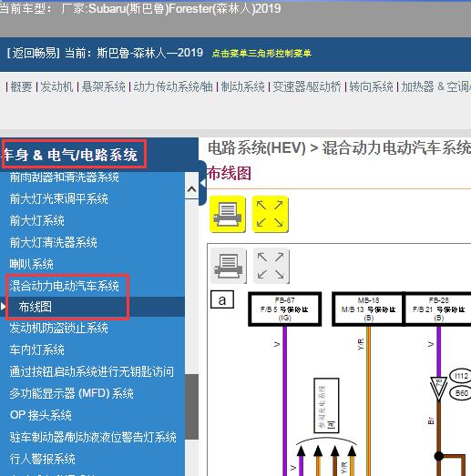
Task: Click the gray print icon above diagram
Action: (x=229, y=266)
